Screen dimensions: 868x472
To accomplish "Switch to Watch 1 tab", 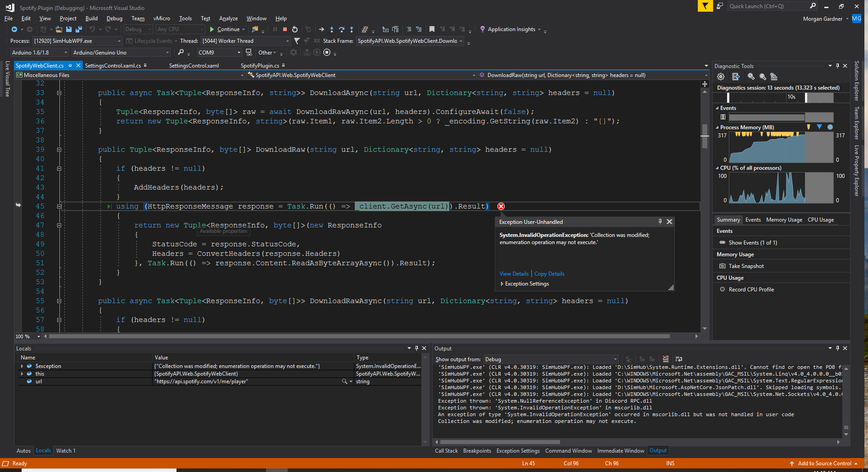I will pyautogui.click(x=66, y=451).
